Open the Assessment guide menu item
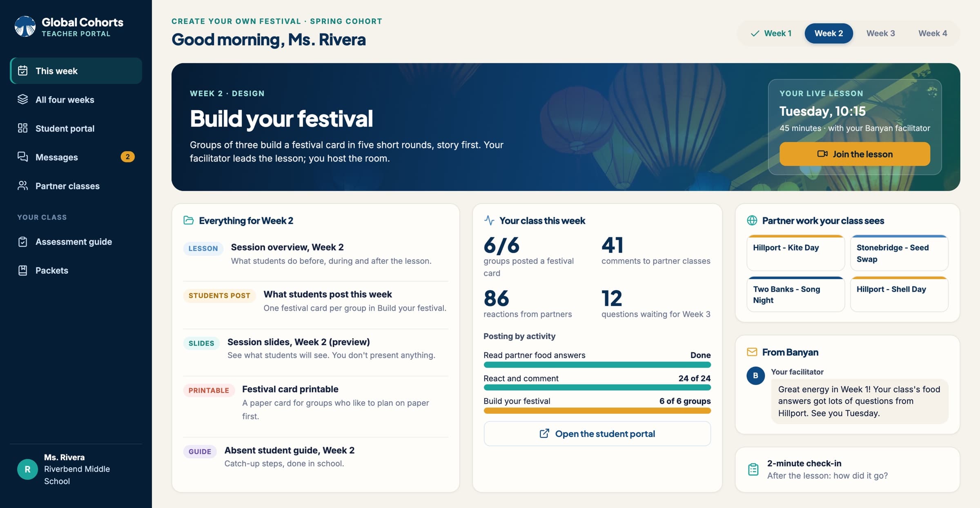980x508 pixels. coord(76,242)
